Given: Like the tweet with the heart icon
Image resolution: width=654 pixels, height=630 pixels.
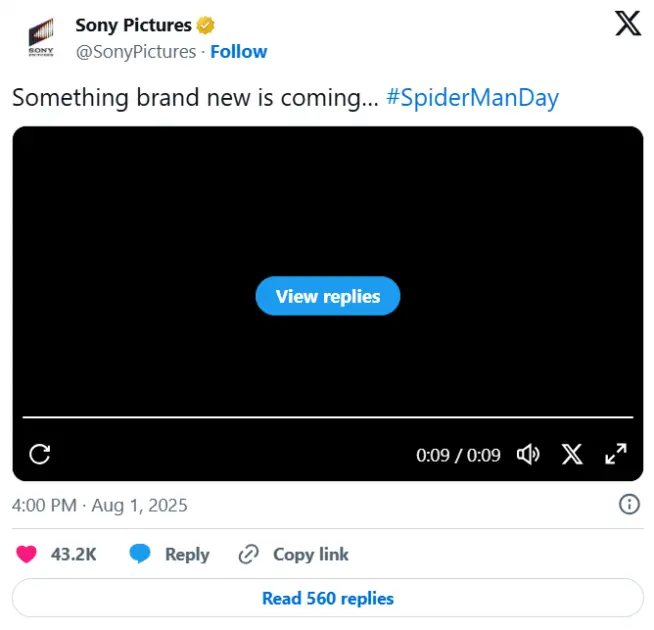Looking at the screenshot, I should [29, 554].
